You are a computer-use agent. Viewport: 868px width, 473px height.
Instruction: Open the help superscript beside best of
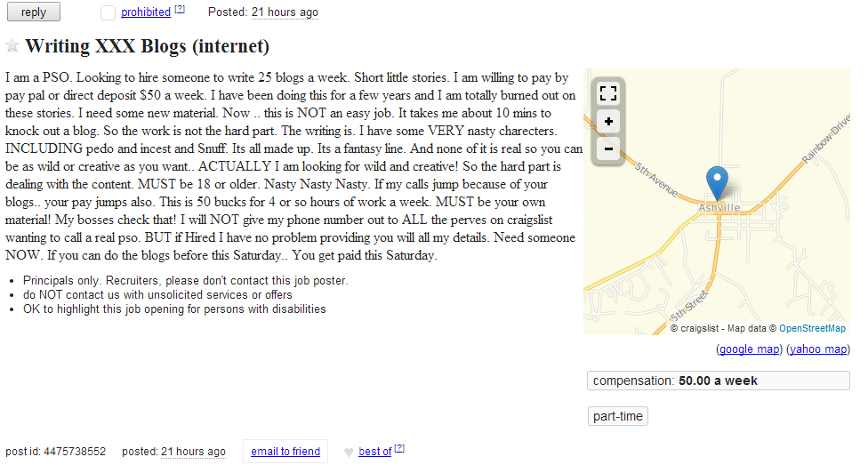pyautogui.click(x=399, y=448)
